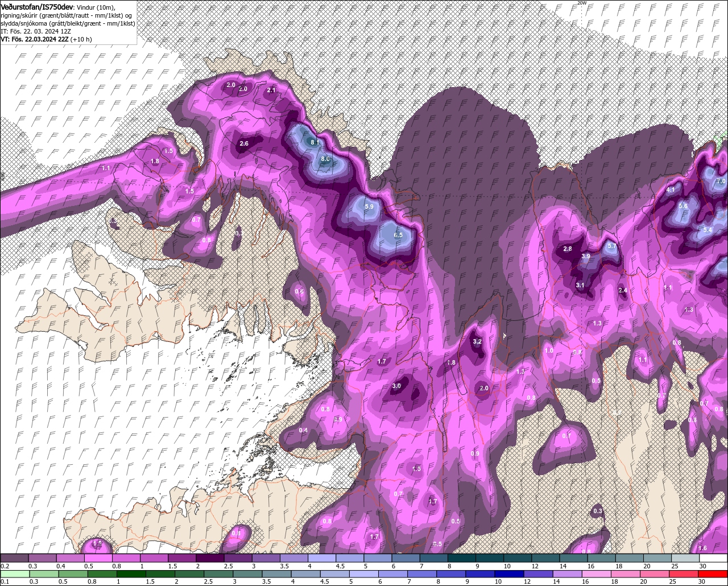Click the Veðurstofan/IS750dev title text

point(36,6)
